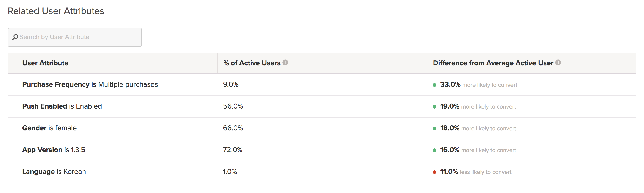Sort by Difference from Average Active User header

click(x=493, y=63)
